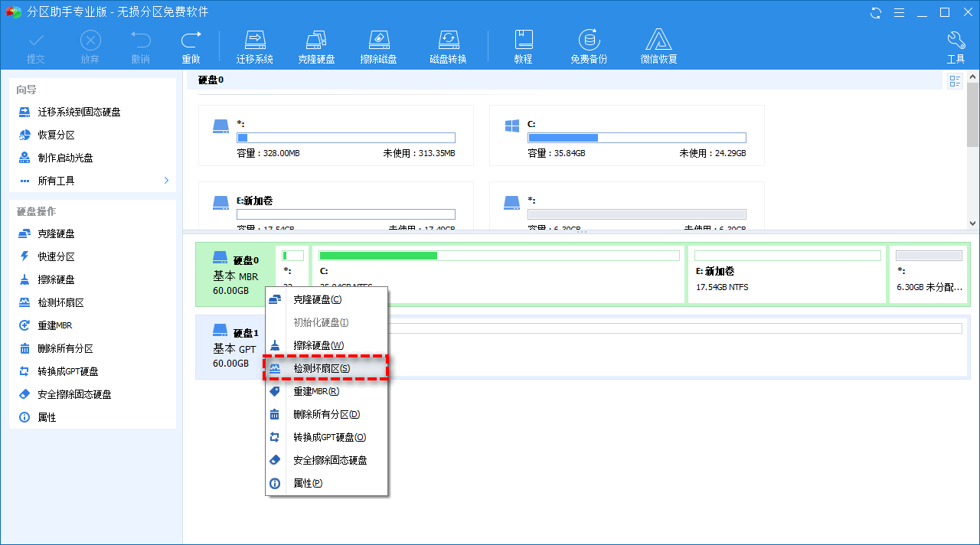The height and width of the screenshot is (545, 980).
Task: Open 磁盘转换 from the top toolbar
Action: click(x=448, y=47)
